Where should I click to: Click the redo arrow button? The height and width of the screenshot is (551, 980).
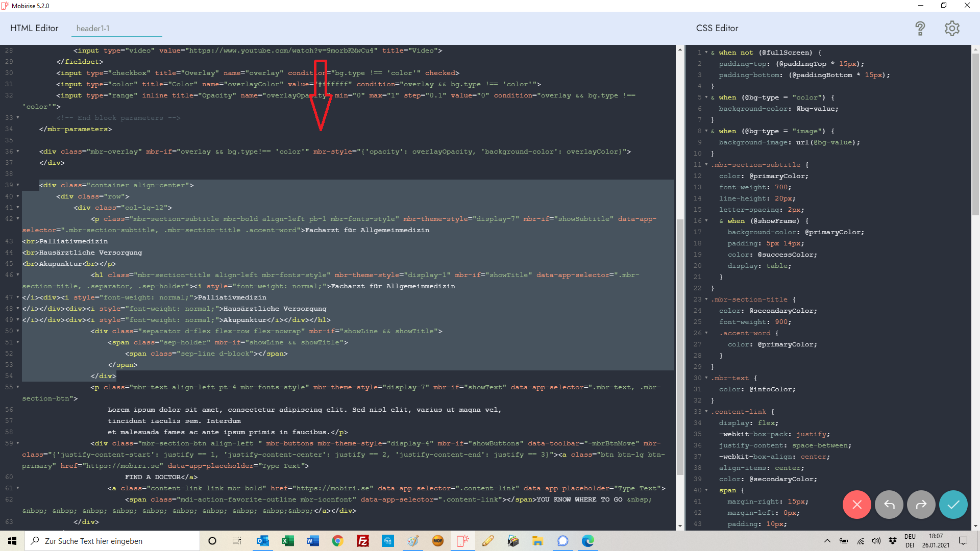[921, 505]
